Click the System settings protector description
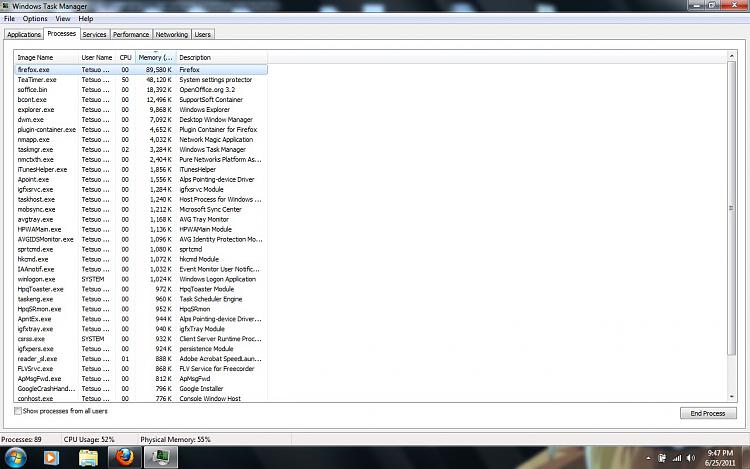The height and width of the screenshot is (469, 750). [x=216, y=80]
